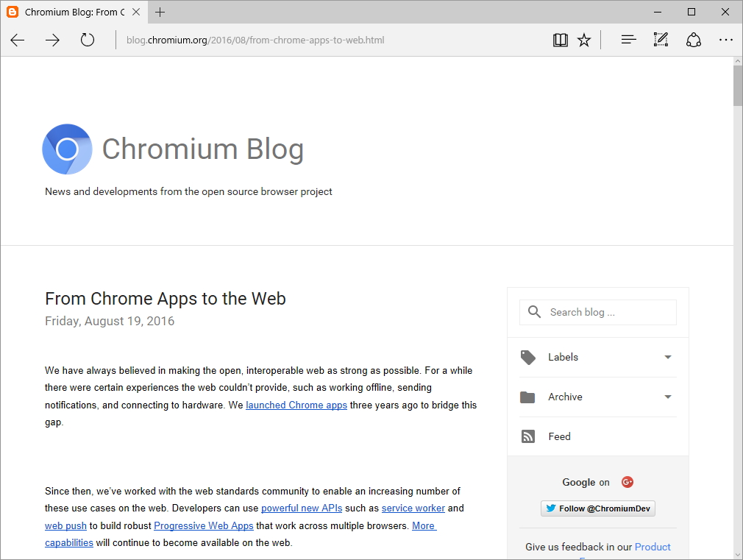Open the Hub (favorites and history) panel
The width and height of the screenshot is (743, 560).
click(x=628, y=40)
